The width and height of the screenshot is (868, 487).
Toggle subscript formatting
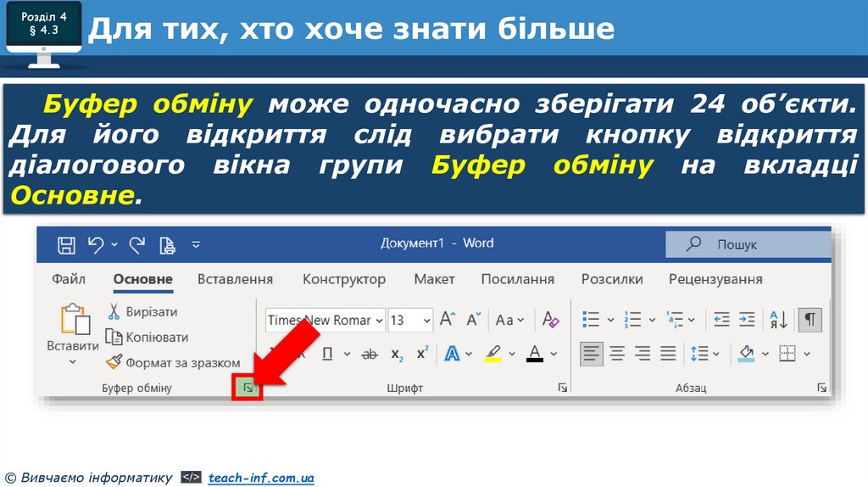[x=397, y=355]
